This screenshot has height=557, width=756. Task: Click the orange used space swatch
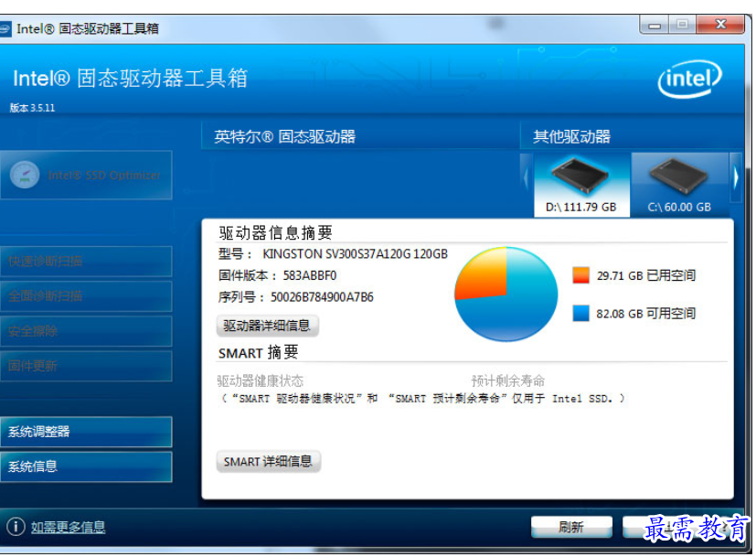click(581, 275)
